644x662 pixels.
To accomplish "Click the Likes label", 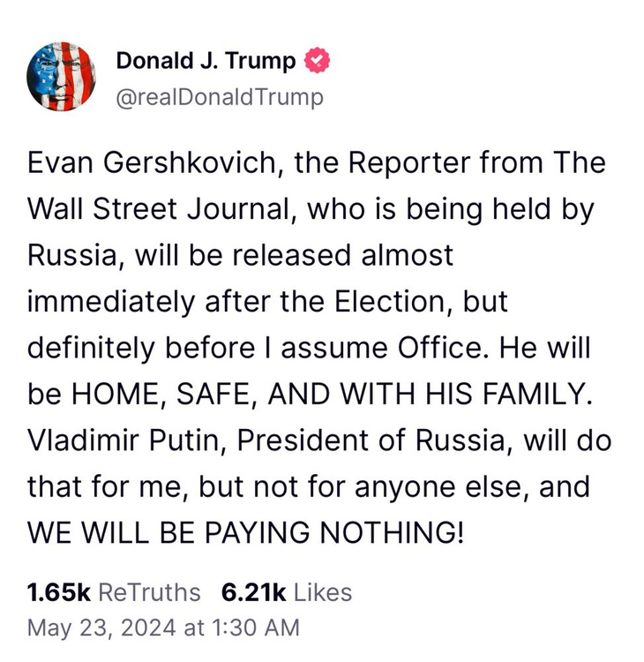I will pyautogui.click(x=322, y=592).
